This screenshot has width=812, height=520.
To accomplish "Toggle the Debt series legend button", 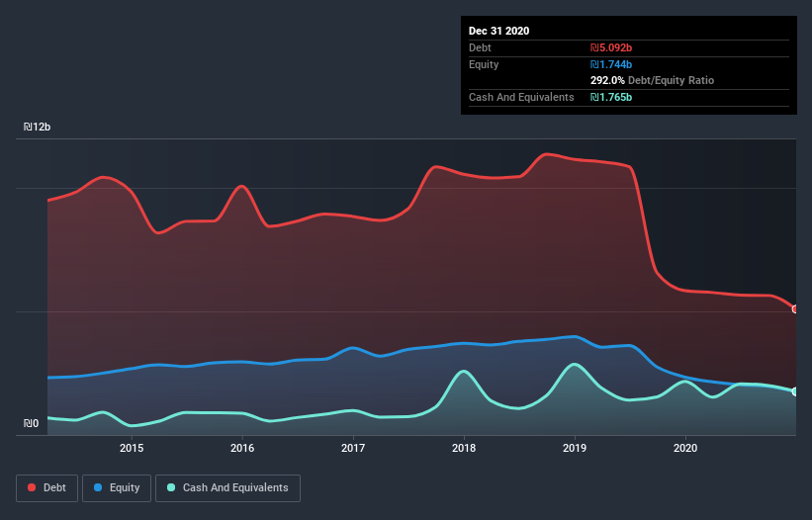I will click(x=46, y=488).
